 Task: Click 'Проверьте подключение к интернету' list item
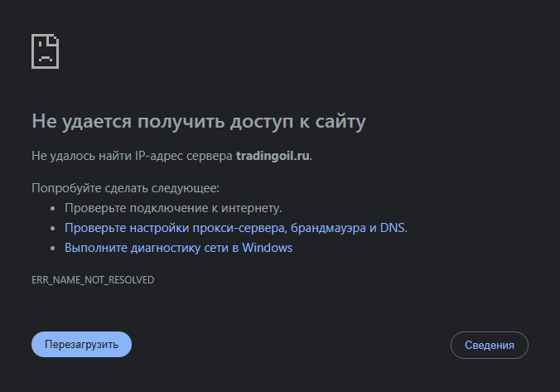[x=173, y=208]
